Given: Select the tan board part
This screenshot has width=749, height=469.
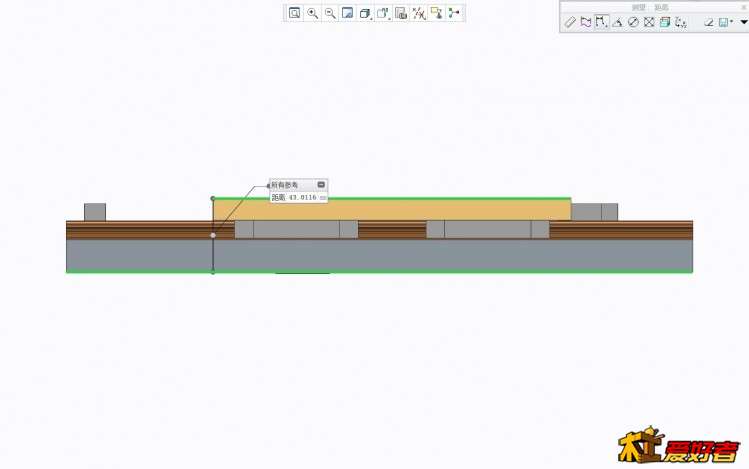Looking at the screenshot, I should [x=392, y=210].
